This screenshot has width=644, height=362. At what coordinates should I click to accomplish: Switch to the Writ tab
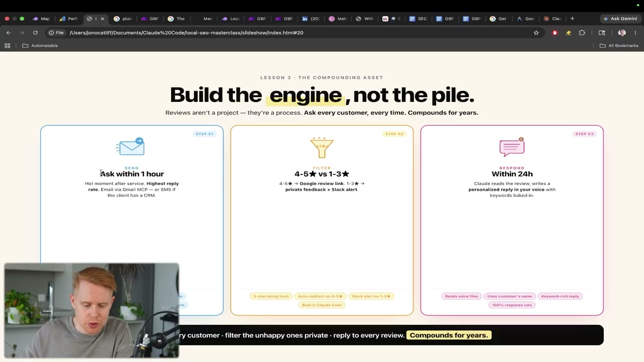[x=365, y=19]
